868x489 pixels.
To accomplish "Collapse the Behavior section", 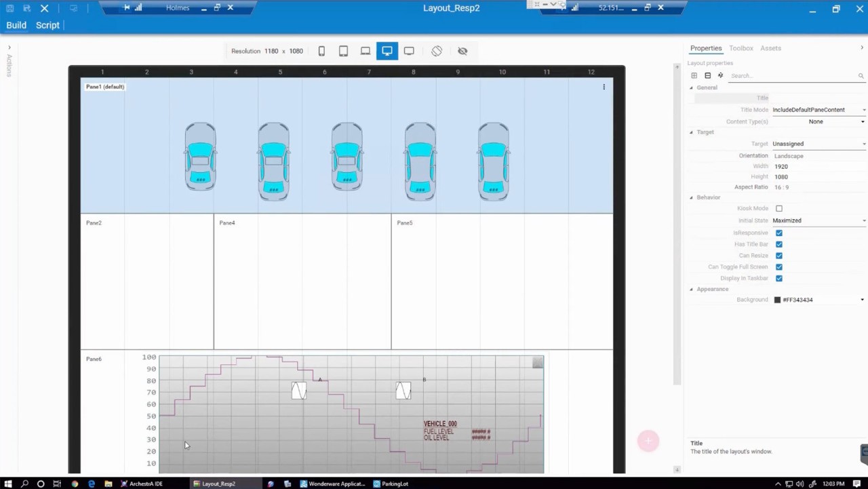I will tap(692, 197).
